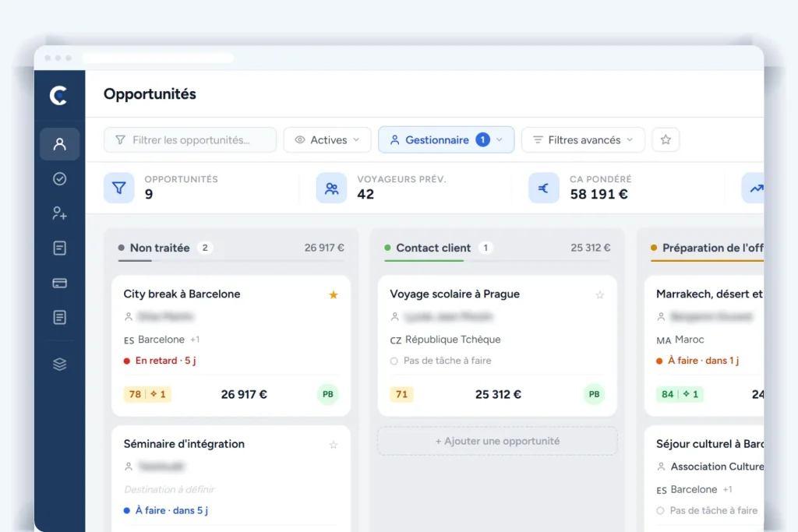The width and height of the screenshot is (798, 532).
Task: Click the République Tchèque destination text
Action: pyautogui.click(x=453, y=340)
